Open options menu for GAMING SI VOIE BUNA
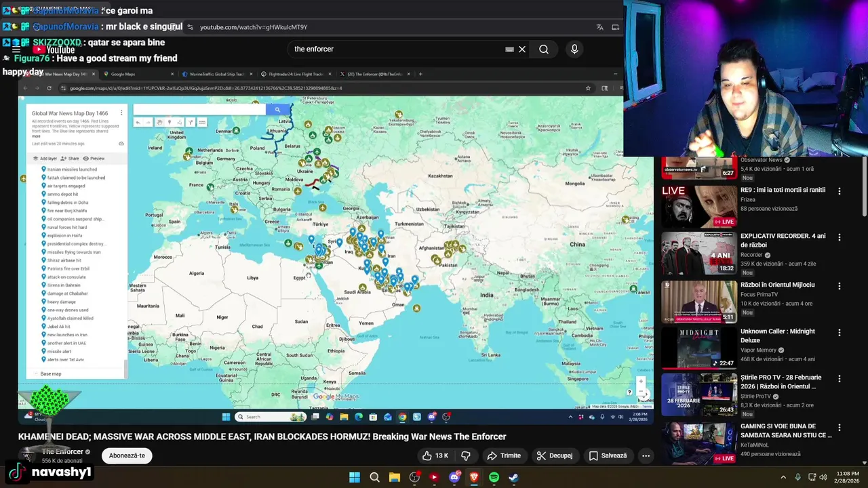Image resolution: width=868 pixels, height=488 pixels. 840,428
